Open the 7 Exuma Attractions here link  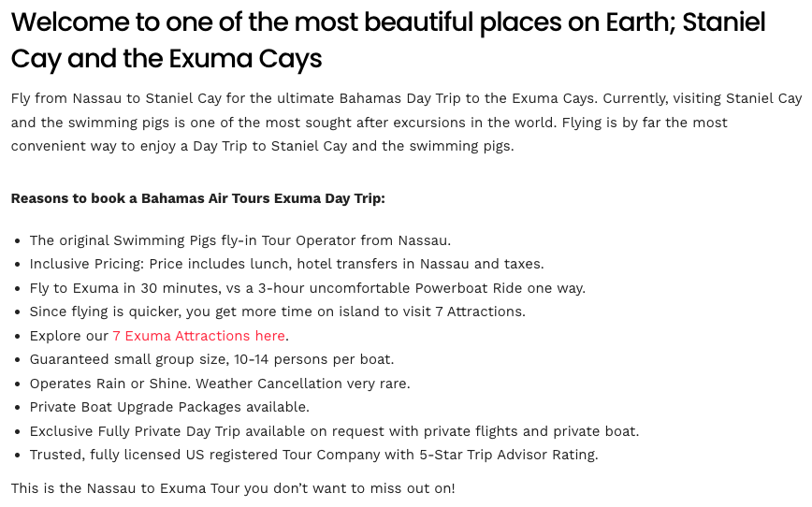(x=199, y=336)
